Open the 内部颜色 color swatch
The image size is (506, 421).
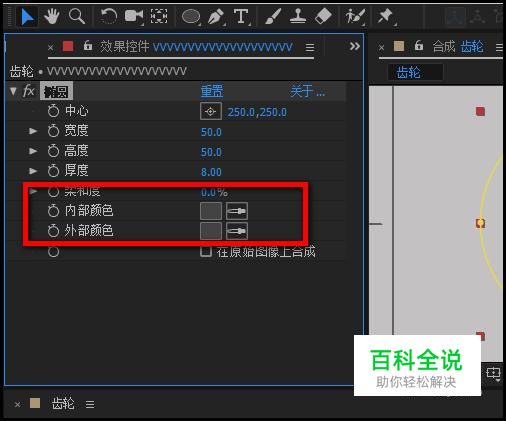click(x=211, y=211)
